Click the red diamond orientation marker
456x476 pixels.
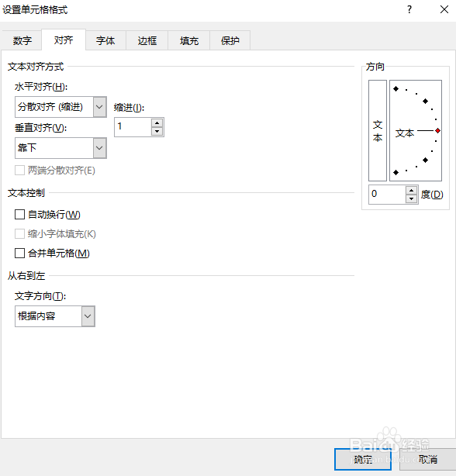437,130
